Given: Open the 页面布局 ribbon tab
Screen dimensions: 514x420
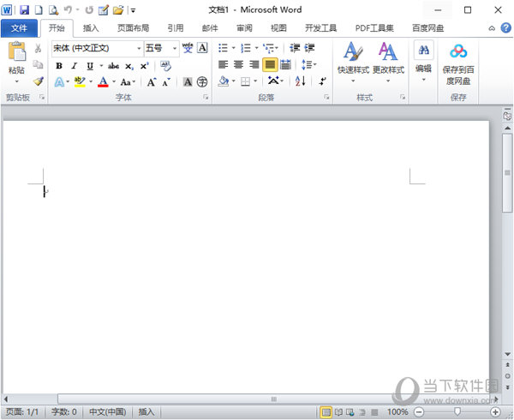Looking at the screenshot, I should [133, 28].
